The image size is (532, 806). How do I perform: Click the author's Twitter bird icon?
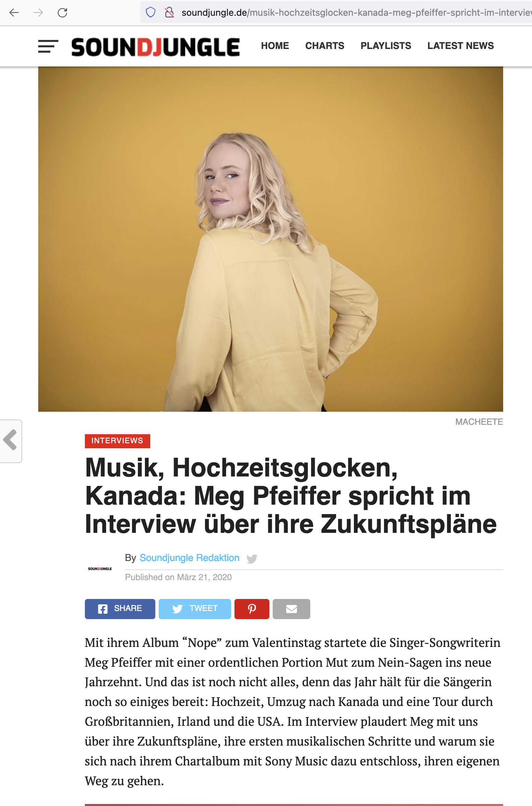pos(252,559)
